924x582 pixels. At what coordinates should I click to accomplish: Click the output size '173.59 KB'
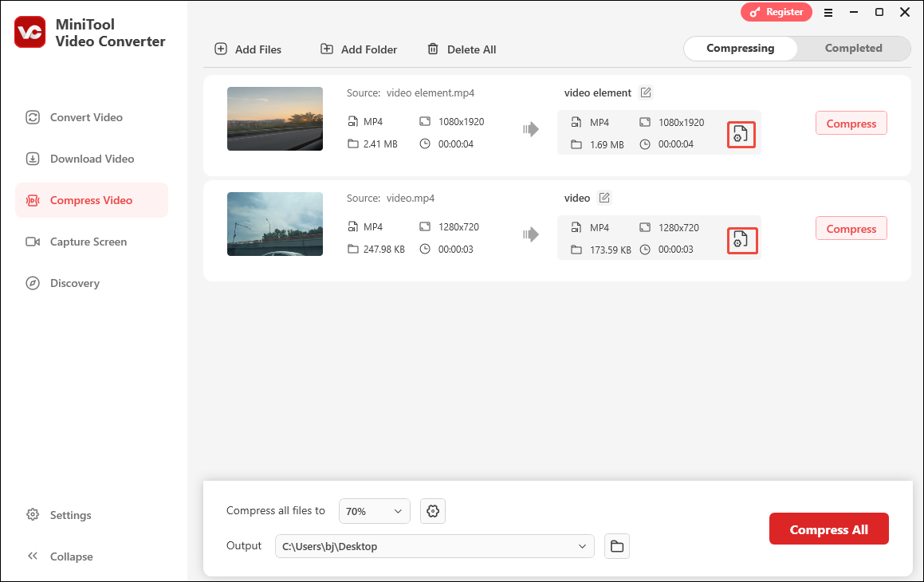[x=610, y=250]
